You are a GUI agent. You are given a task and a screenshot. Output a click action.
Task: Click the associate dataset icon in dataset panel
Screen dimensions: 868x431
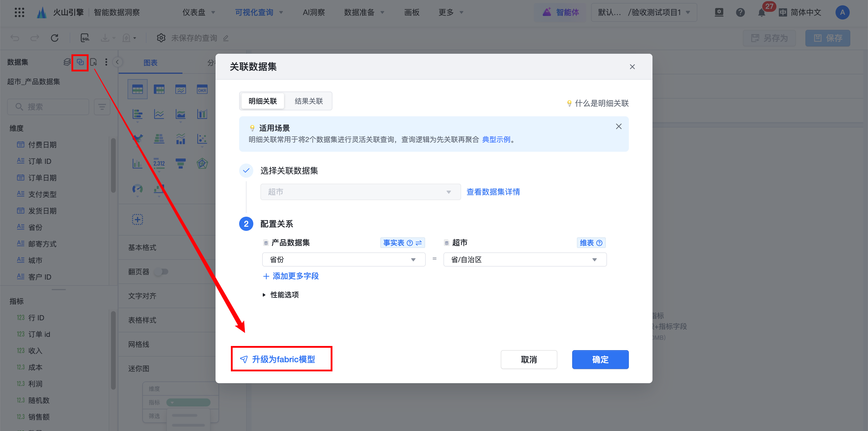[80, 62]
